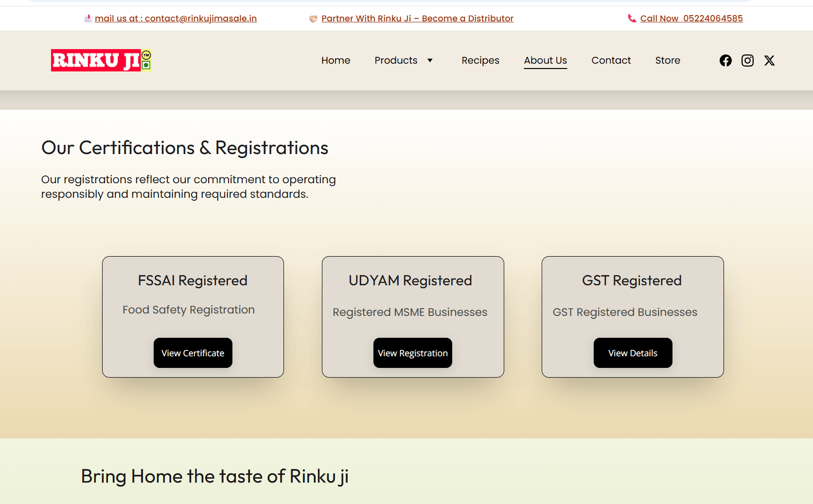The height and width of the screenshot is (504, 813).
Task: Click the View Registration button
Action: click(413, 353)
